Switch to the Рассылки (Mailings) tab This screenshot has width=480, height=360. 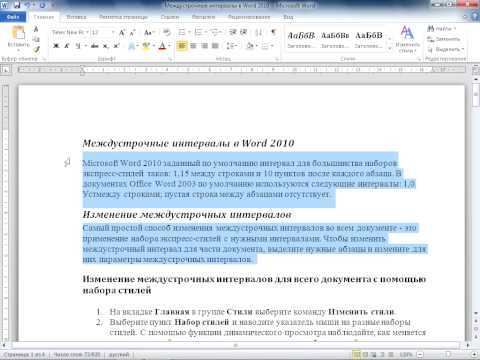pyautogui.click(x=204, y=17)
